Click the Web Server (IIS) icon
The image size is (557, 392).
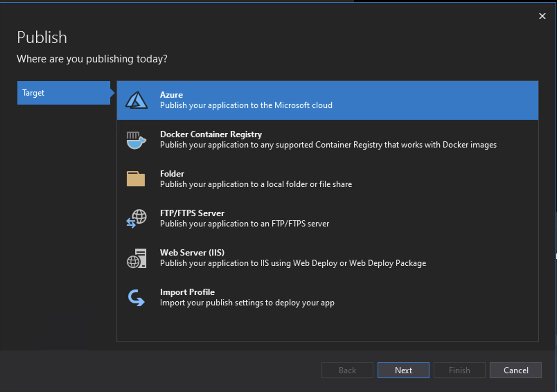coord(136,258)
